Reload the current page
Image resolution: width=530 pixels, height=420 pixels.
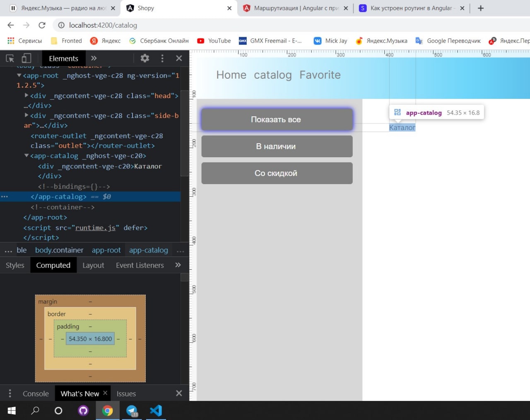(42, 25)
